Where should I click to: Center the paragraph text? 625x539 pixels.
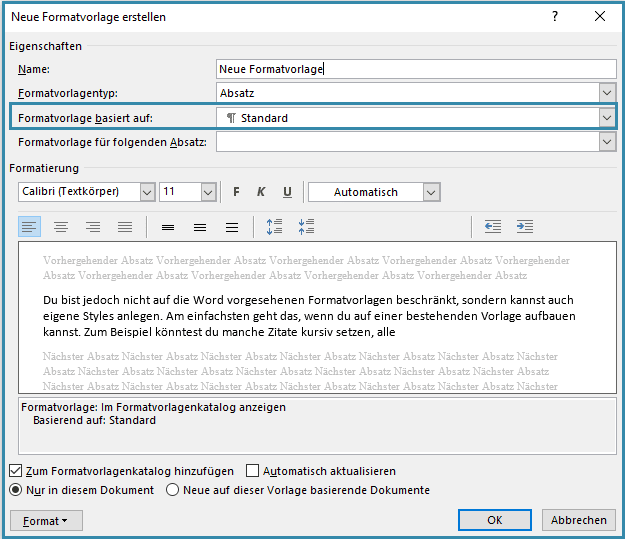pos(61,227)
